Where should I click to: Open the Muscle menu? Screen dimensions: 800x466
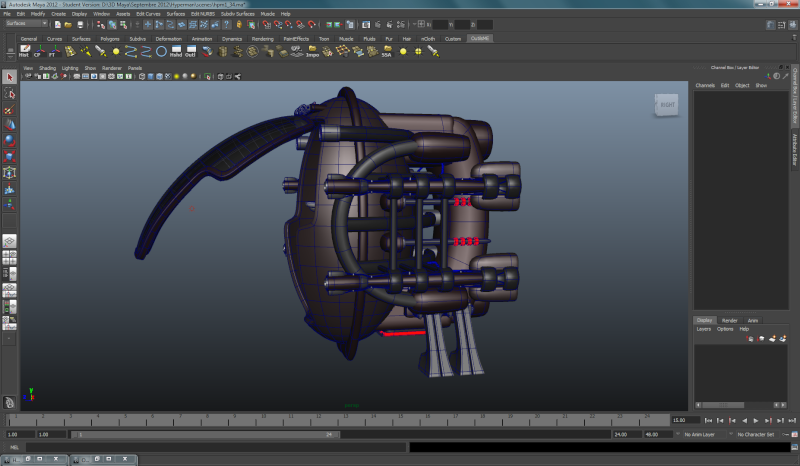[267, 14]
